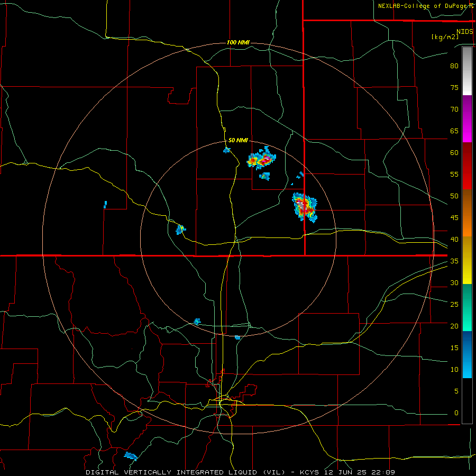The height and width of the screenshot is (476, 476).
Task: Pick the blue segment of VIL scale
Action: coord(467,354)
